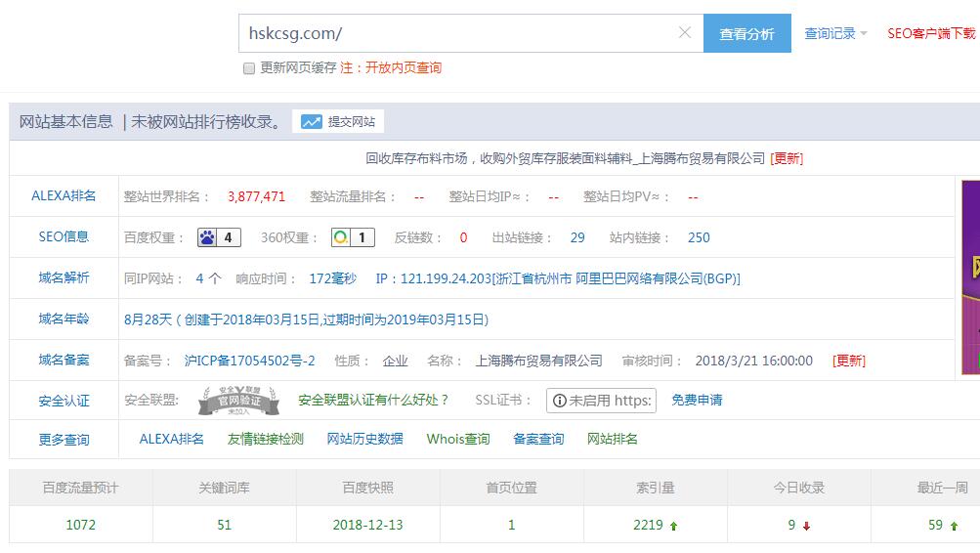Open ALEXA排名 in more queries row
Image resolution: width=980 pixels, height=553 pixels.
pyautogui.click(x=171, y=440)
